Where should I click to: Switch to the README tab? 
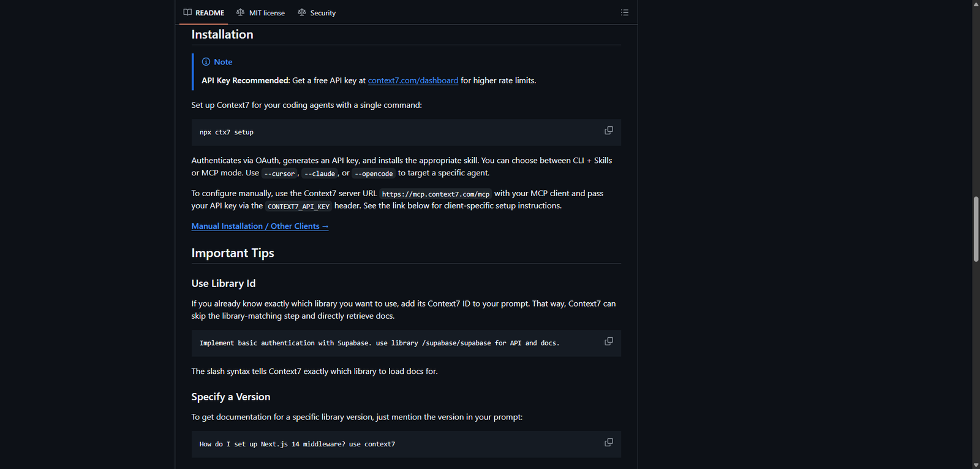pyautogui.click(x=204, y=13)
